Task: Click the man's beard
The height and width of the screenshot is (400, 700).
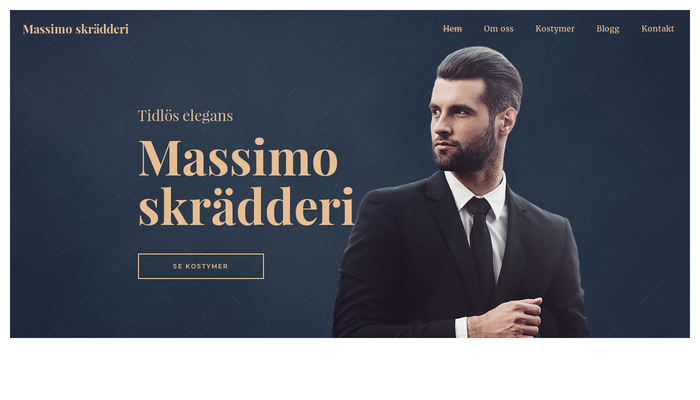Action: [469, 152]
